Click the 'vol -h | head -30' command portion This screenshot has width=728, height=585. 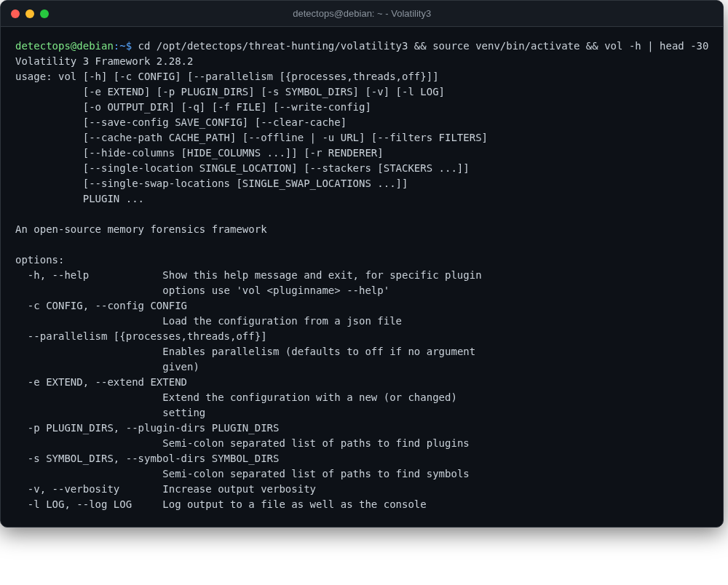(657, 46)
